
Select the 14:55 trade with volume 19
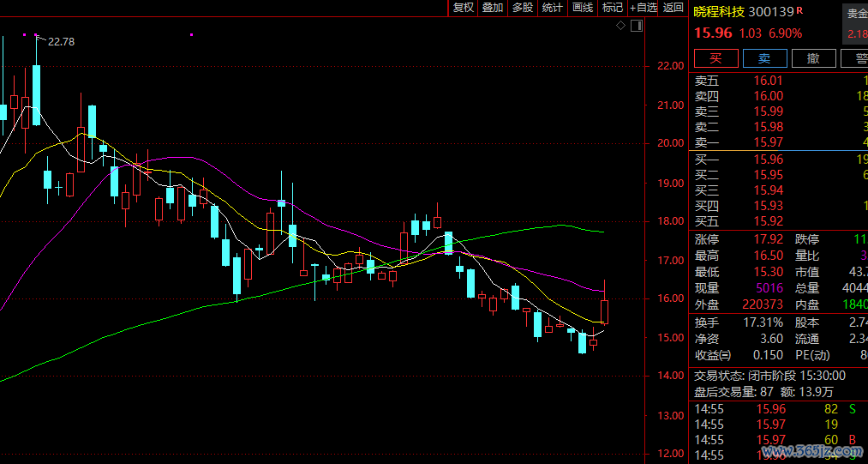coord(778,425)
